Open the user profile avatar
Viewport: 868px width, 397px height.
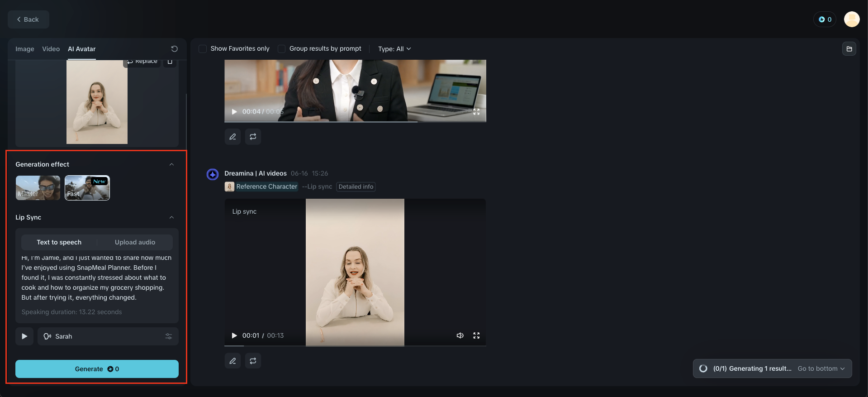(852, 19)
